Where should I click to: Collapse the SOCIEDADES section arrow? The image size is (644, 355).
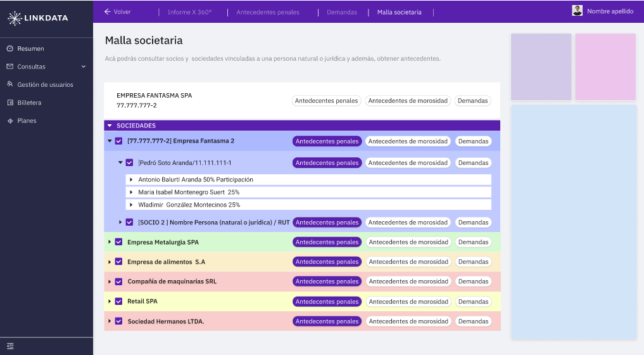[x=110, y=126]
